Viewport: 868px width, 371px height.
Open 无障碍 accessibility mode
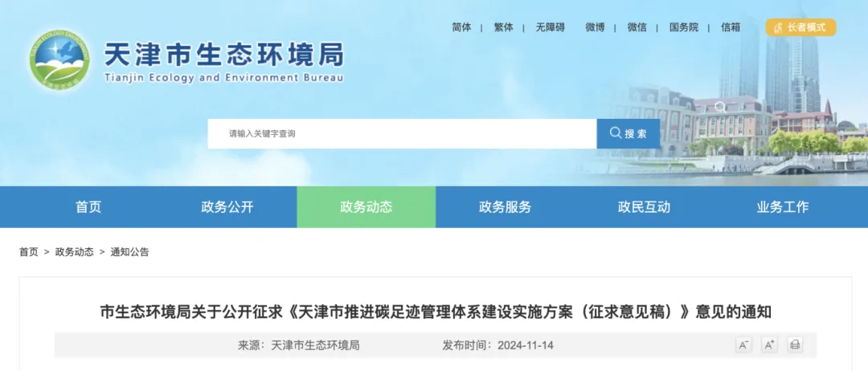[x=551, y=27]
